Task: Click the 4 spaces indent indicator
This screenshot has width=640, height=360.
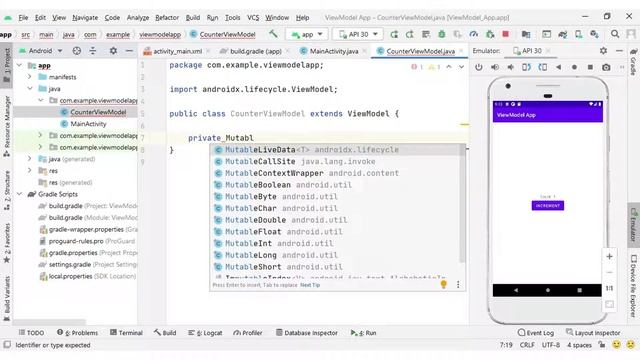Action: point(579,345)
